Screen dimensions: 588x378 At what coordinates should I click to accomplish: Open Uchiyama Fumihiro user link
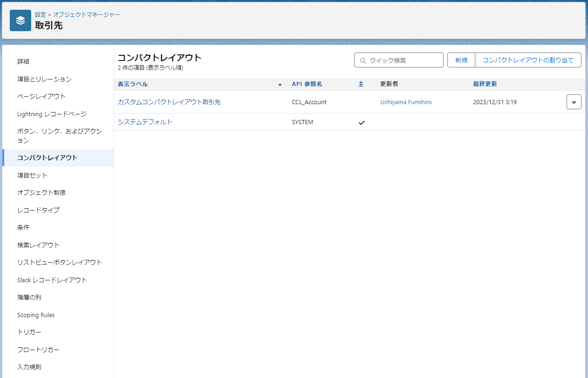click(x=406, y=102)
